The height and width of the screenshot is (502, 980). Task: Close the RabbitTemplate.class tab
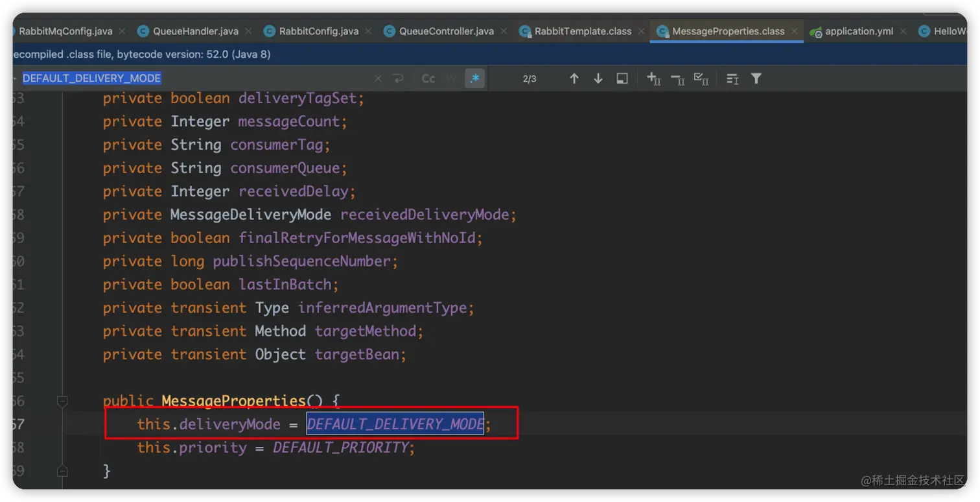click(642, 31)
